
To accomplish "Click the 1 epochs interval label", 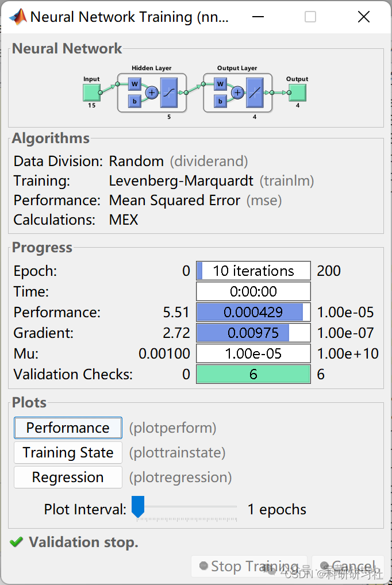I will point(277,509).
